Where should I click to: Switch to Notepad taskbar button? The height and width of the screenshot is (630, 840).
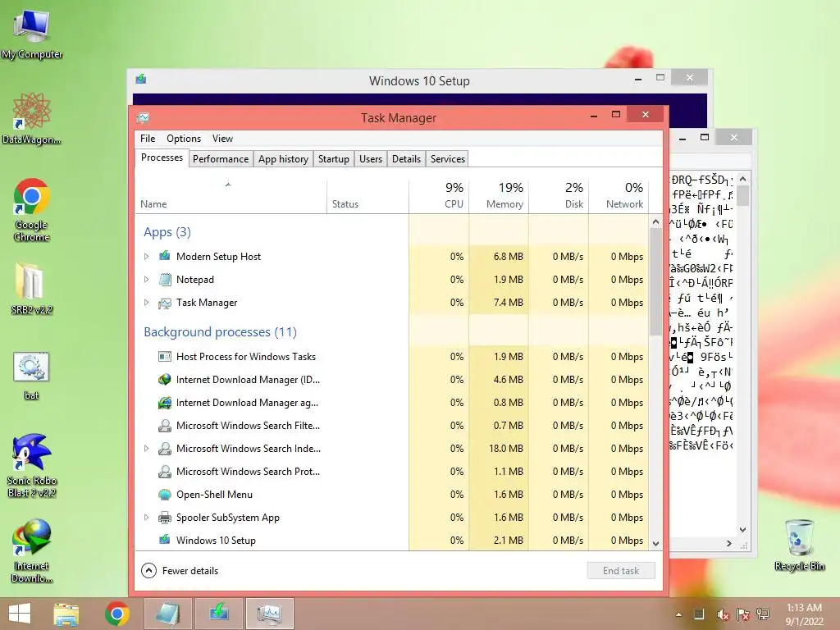[167, 614]
